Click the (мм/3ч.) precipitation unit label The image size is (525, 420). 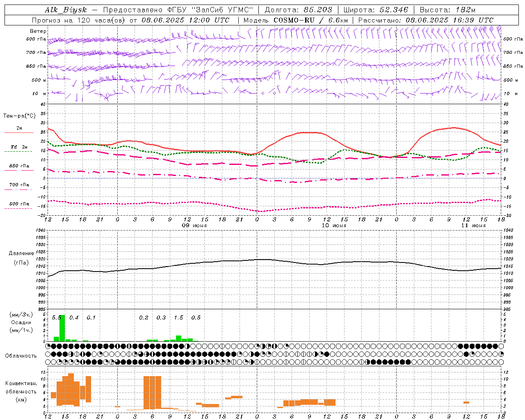[x=21, y=315]
